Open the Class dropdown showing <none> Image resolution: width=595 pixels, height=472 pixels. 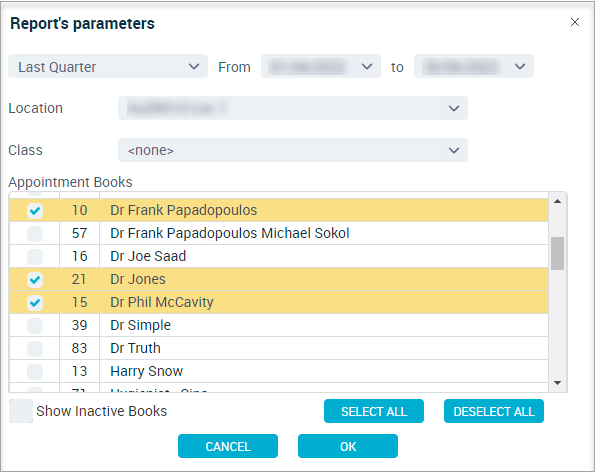point(293,150)
